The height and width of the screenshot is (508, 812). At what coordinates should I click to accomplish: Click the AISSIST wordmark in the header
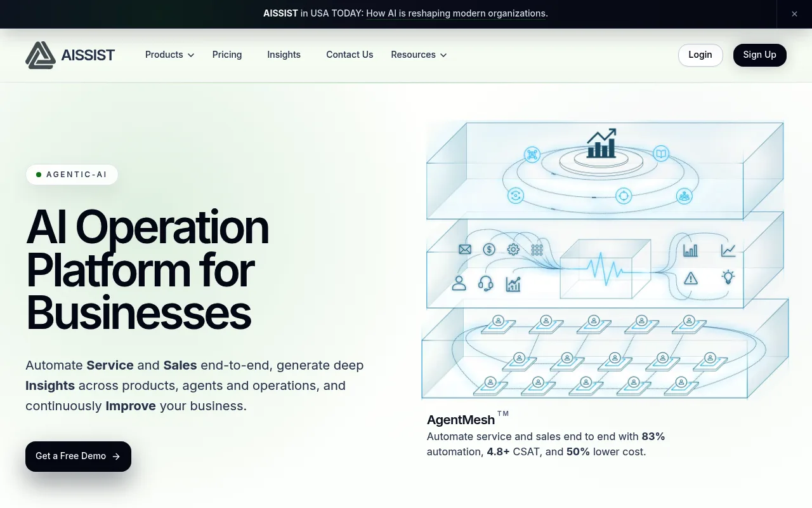(x=88, y=55)
